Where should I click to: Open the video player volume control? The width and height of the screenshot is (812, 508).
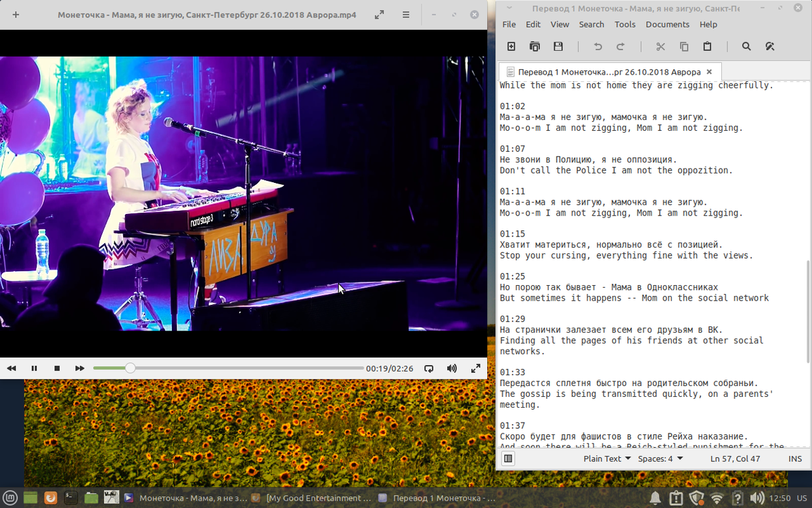[x=452, y=368]
